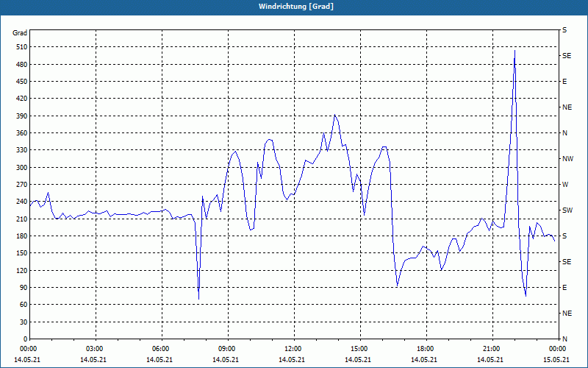Select the 14.05.21 date under 12:00
This screenshot has width=588, height=368.
[292, 360]
